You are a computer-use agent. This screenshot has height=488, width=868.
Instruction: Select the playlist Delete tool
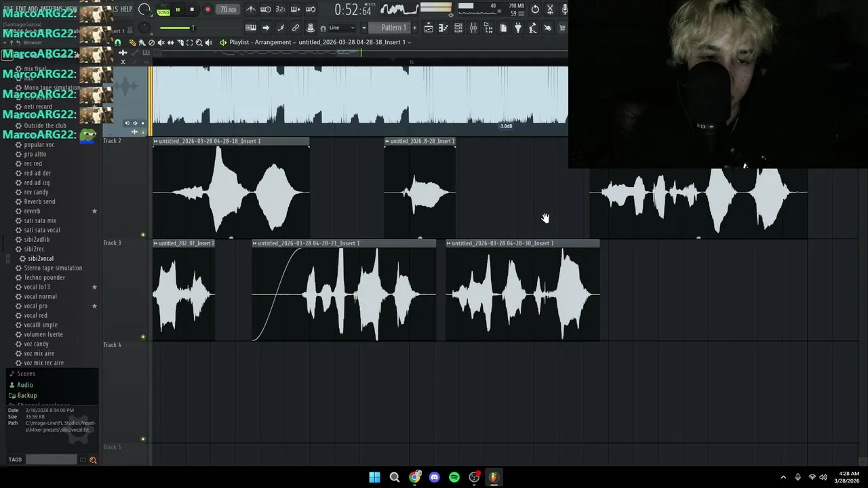coord(151,43)
